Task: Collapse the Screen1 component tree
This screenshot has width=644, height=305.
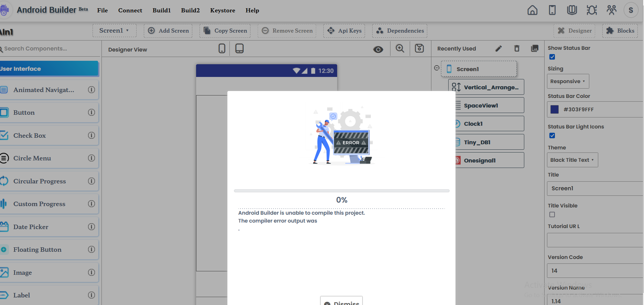Action: point(437,68)
